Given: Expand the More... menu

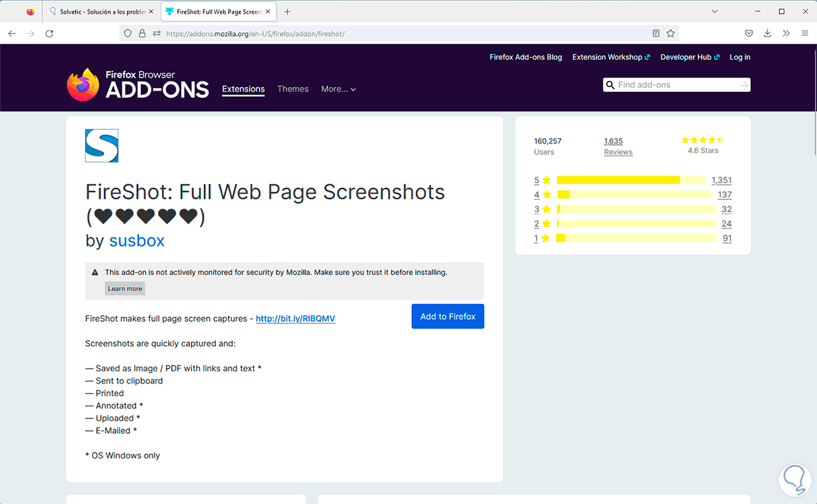Looking at the screenshot, I should 338,89.
